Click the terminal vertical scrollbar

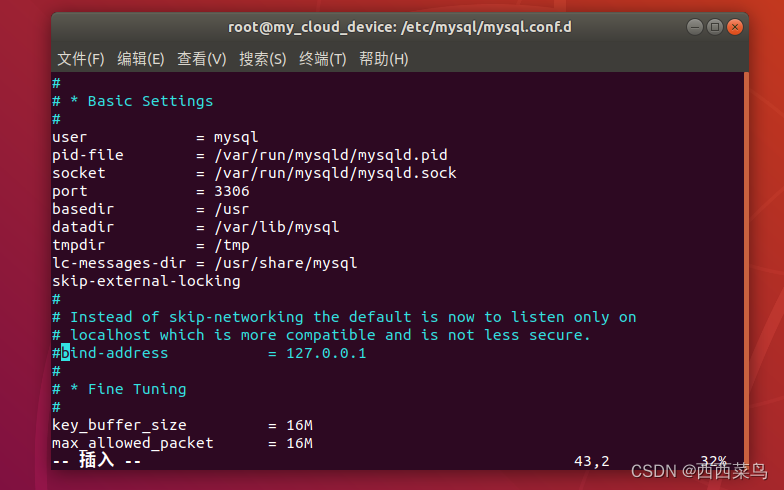746,270
